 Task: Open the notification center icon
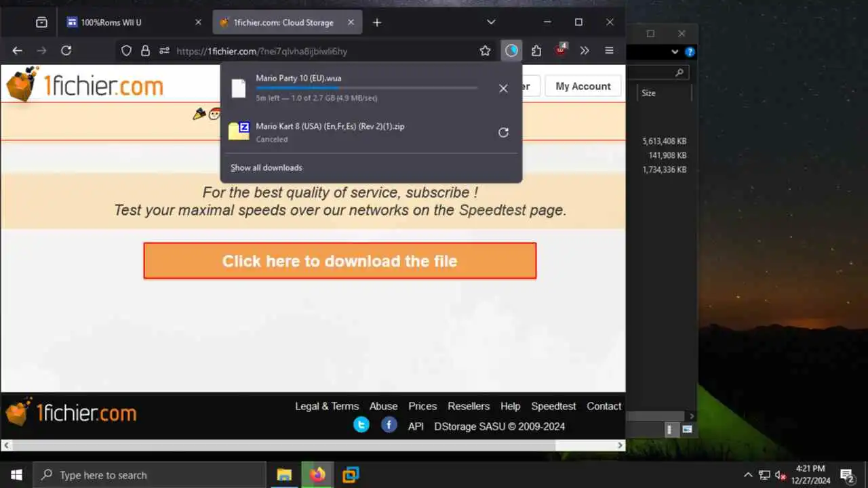(x=847, y=475)
